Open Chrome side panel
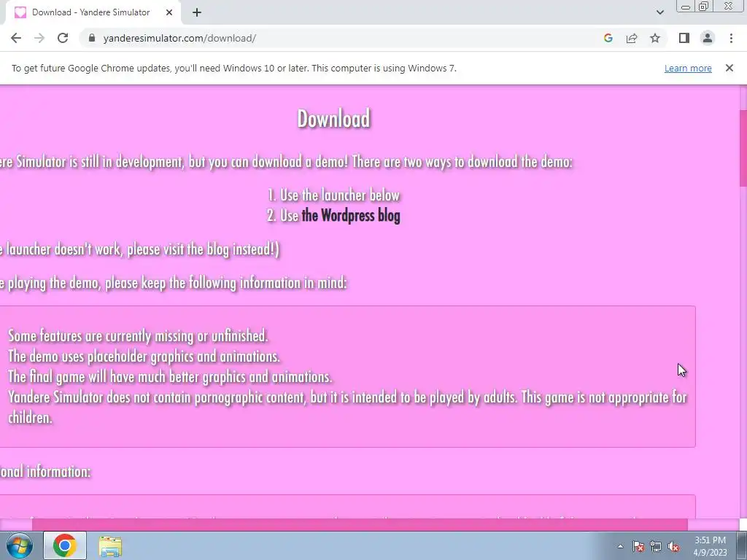The image size is (747, 560). coord(684,38)
